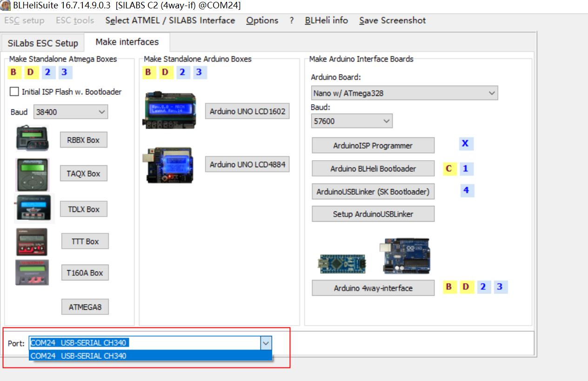Click the TTT Box button
Image resolution: width=588 pixels, height=381 pixels.
pos(85,241)
